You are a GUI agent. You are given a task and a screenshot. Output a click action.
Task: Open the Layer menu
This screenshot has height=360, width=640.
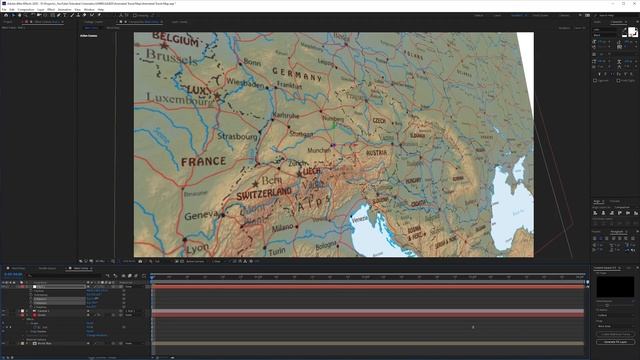[x=41, y=9]
